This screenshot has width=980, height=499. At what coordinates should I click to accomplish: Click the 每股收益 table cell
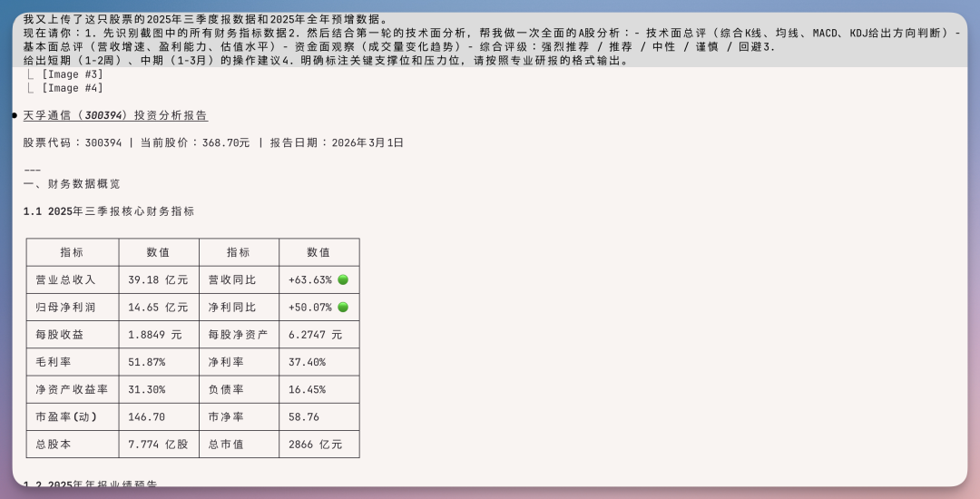(73, 335)
